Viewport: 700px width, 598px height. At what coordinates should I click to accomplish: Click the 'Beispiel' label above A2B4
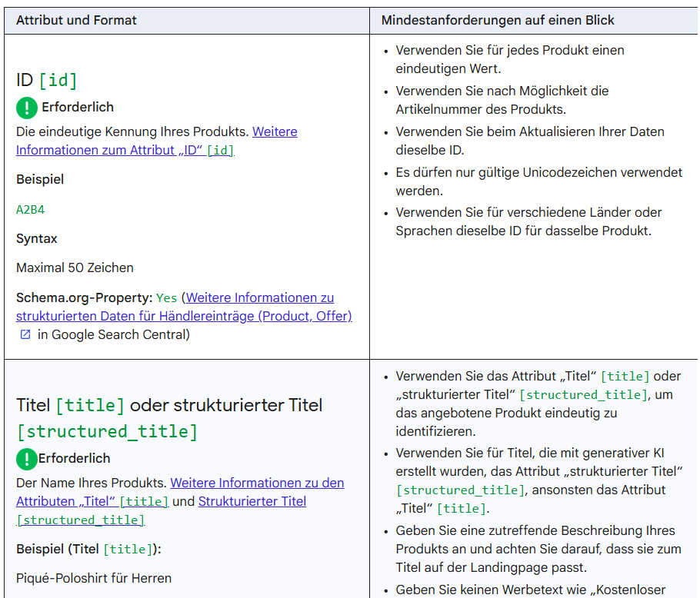tap(40, 179)
